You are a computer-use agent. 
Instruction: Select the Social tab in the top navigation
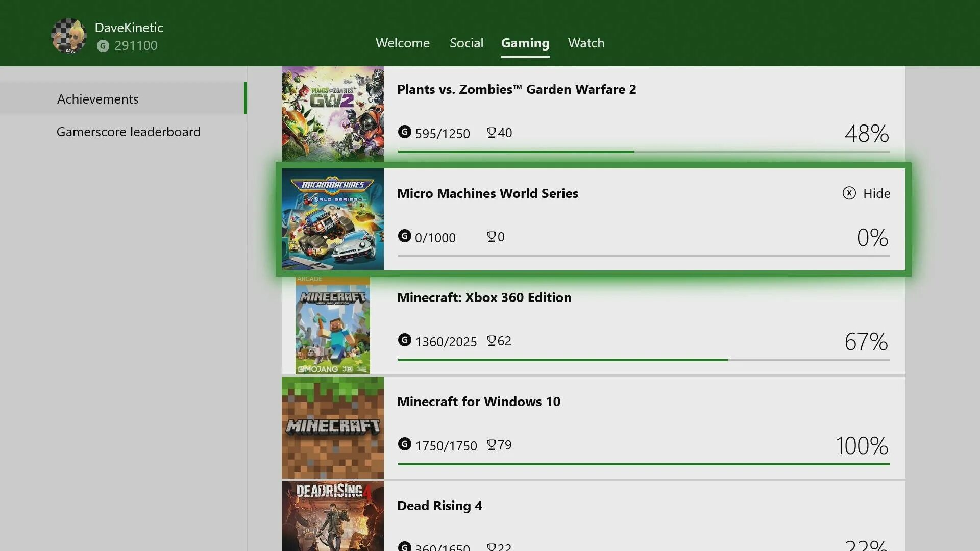467,42
